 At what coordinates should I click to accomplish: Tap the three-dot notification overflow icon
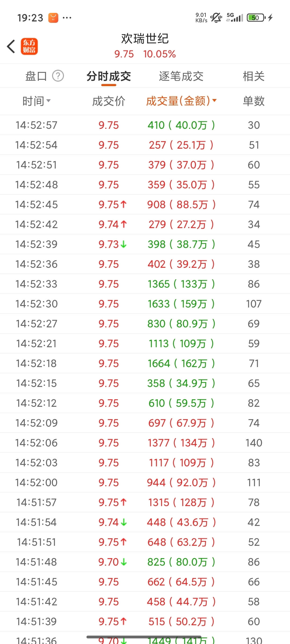coord(67,18)
